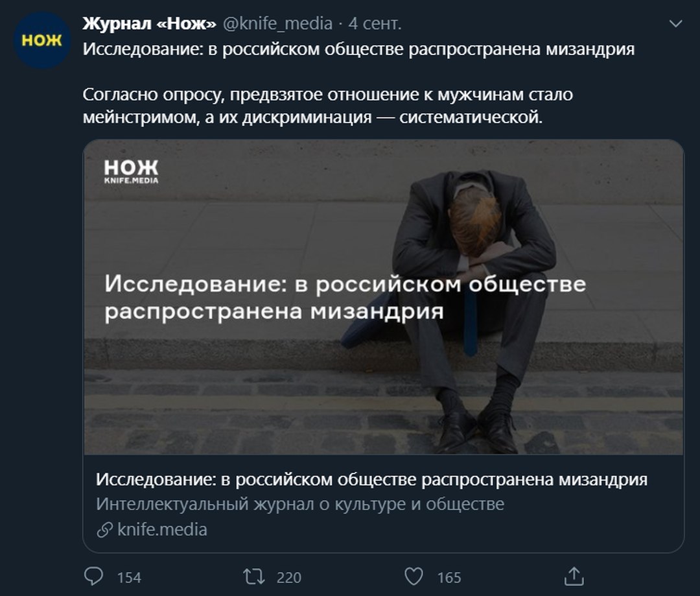700x596 pixels.
Task: Click the knife.media link with chain icon
Action: point(152,529)
